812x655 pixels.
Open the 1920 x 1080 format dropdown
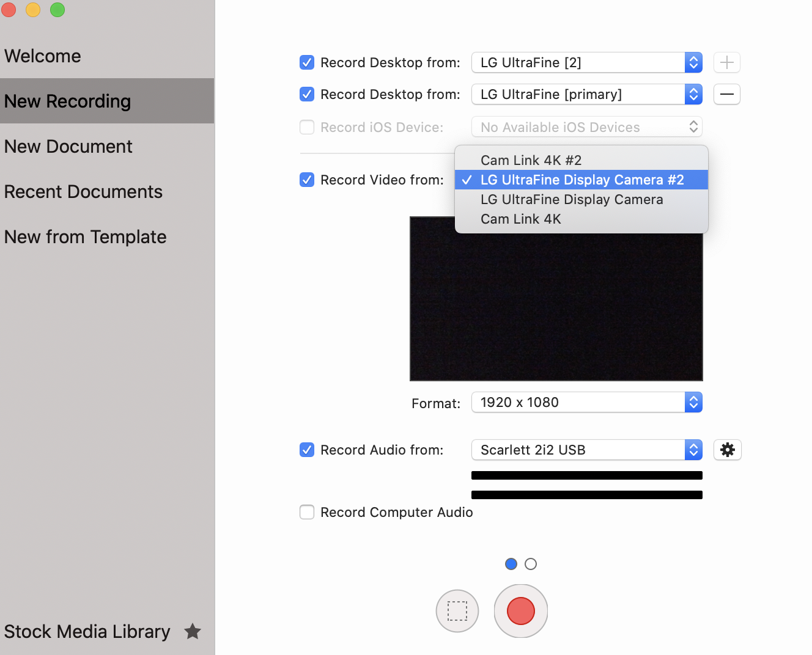587,402
